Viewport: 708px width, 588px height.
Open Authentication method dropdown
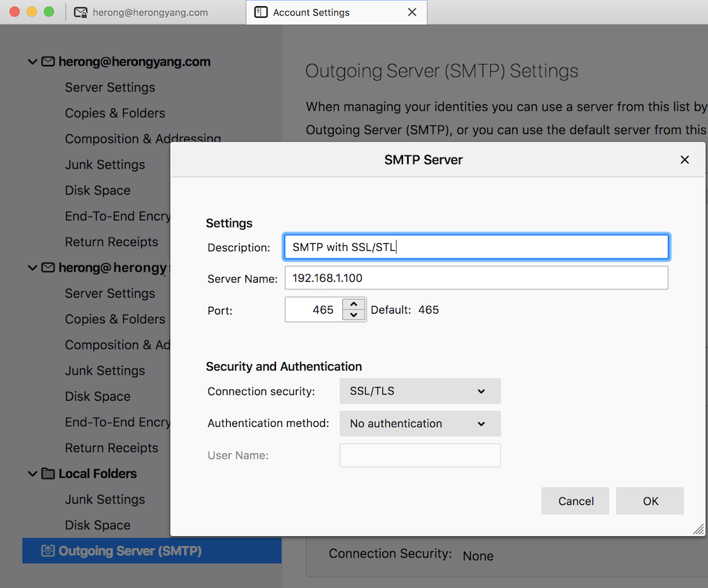point(420,424)
